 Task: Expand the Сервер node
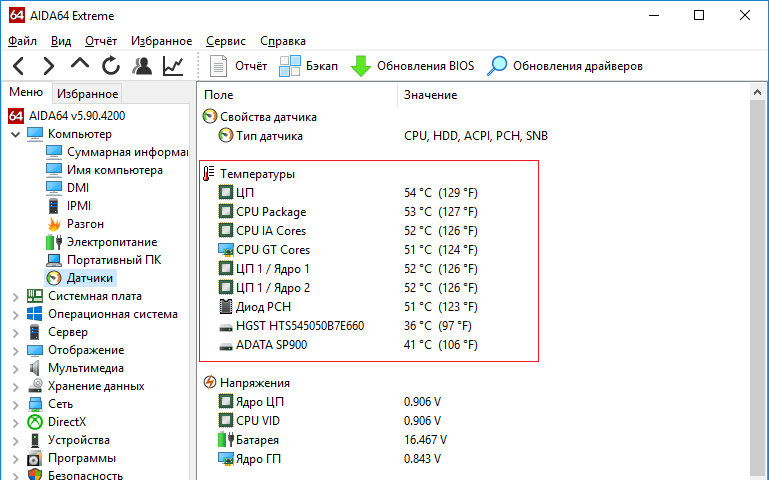pyautogui.click(x=15, y=332)
